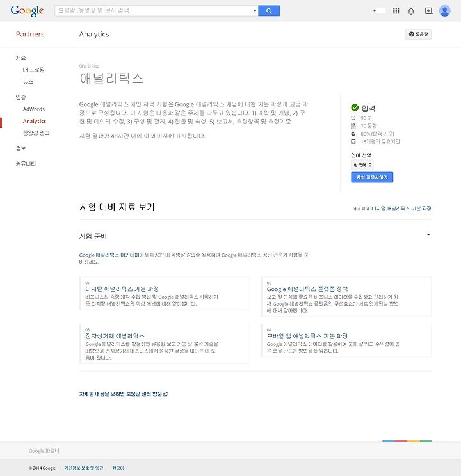The width and height of the screenshot is (461, 476).
Task: Open AdWords in the sidebar
Action: tap(34, 109)
